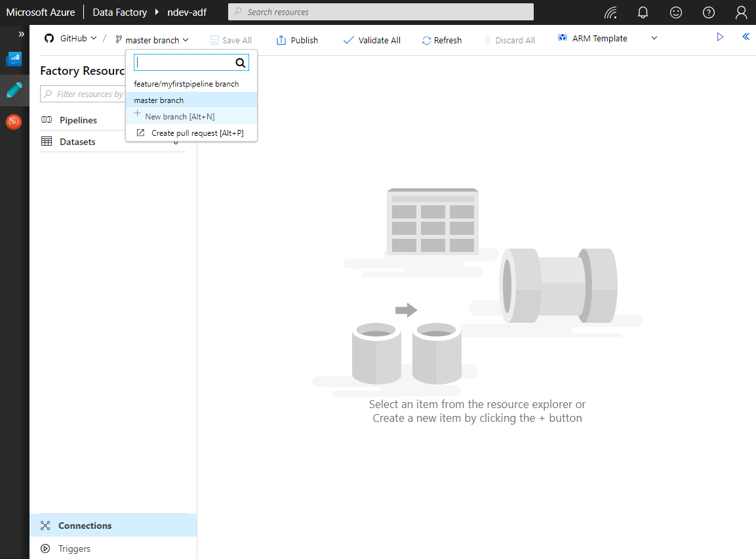Screen dimensions: 756x559
Task: Send feedback via the smiley icon
Action: pyautogui.click(x=675, y=12)
